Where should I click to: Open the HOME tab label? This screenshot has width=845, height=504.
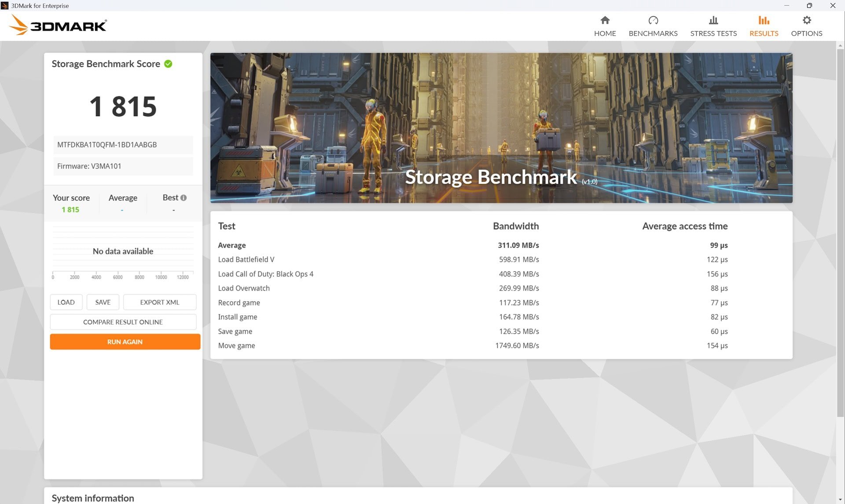click(605, 33)
